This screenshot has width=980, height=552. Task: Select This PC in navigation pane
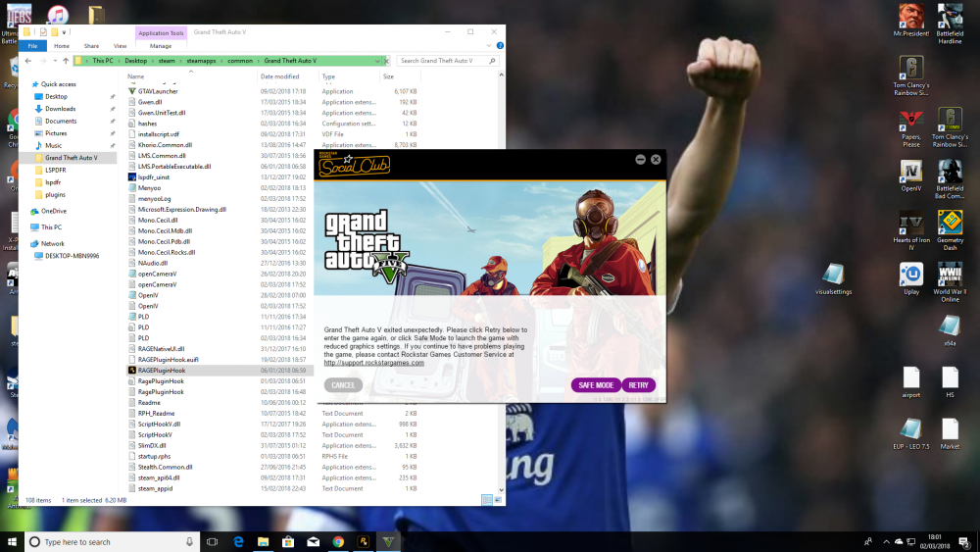click(x=51, y=227)
